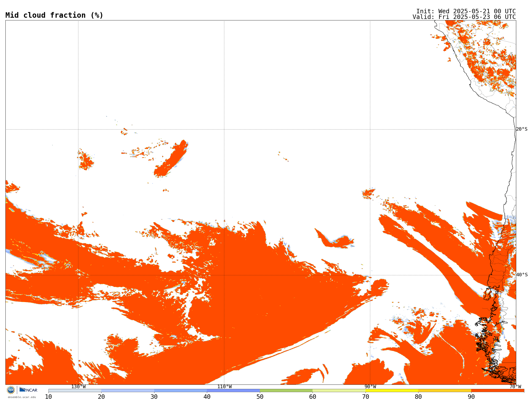Click the 10–20 pale gray colorbar segment
Screen dimensions: 532x400
[75, 391]
